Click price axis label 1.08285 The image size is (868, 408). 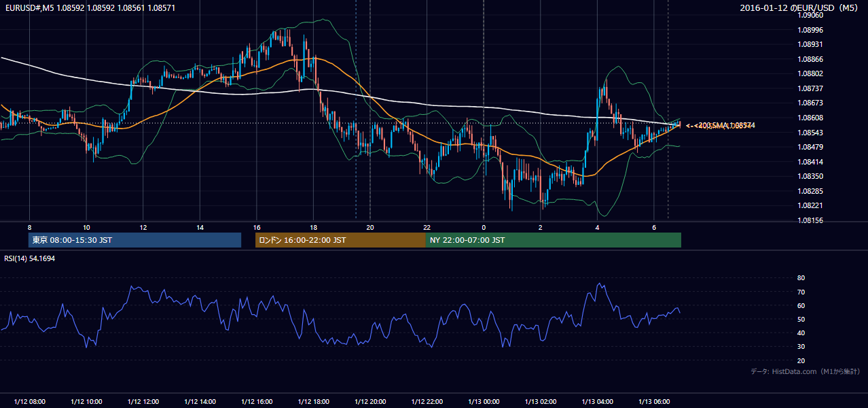(x=810, y=191)
